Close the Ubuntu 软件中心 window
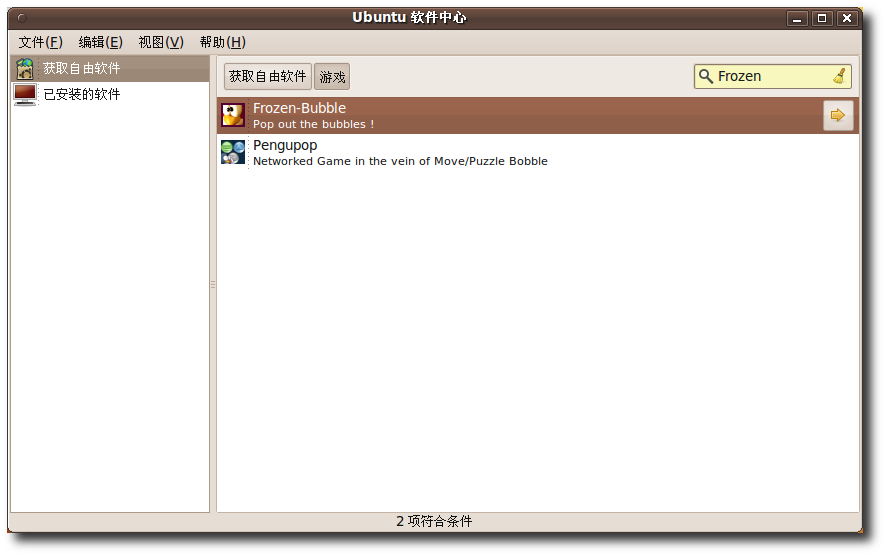Screen dimensions: 886x556 tap(847, 19)
